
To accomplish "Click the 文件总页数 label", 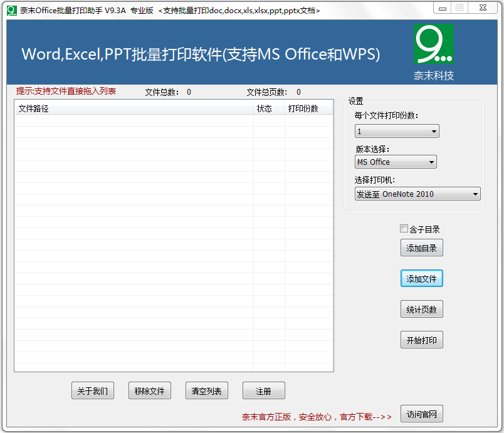I will click(267, 92).
